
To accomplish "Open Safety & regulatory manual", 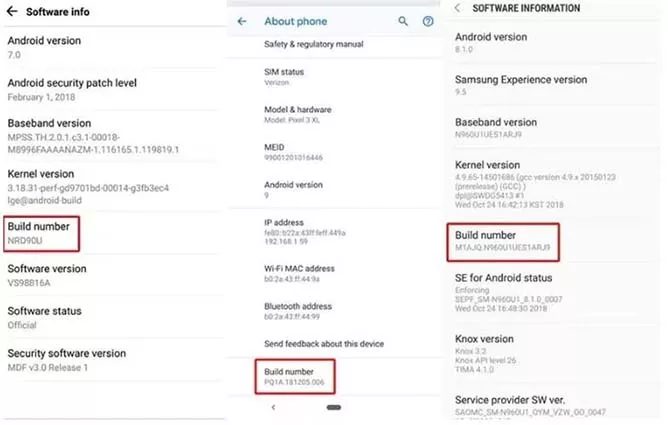I will click(x=312, y=45).
